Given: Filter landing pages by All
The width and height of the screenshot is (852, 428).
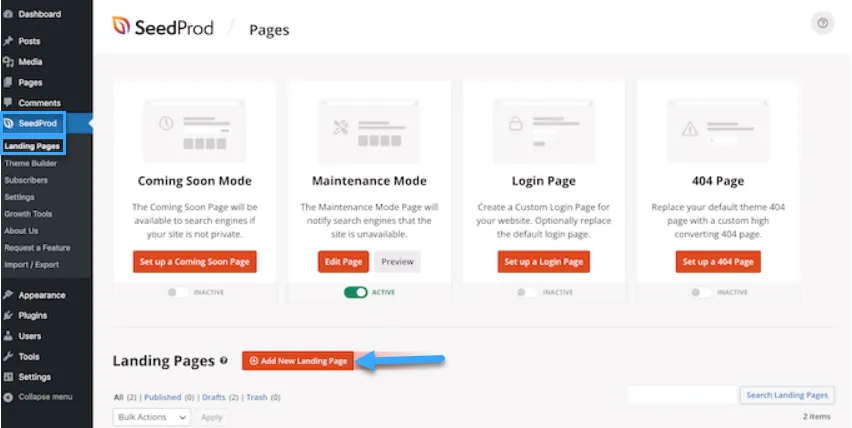Looking at the screenshot, I should (118, 397).
